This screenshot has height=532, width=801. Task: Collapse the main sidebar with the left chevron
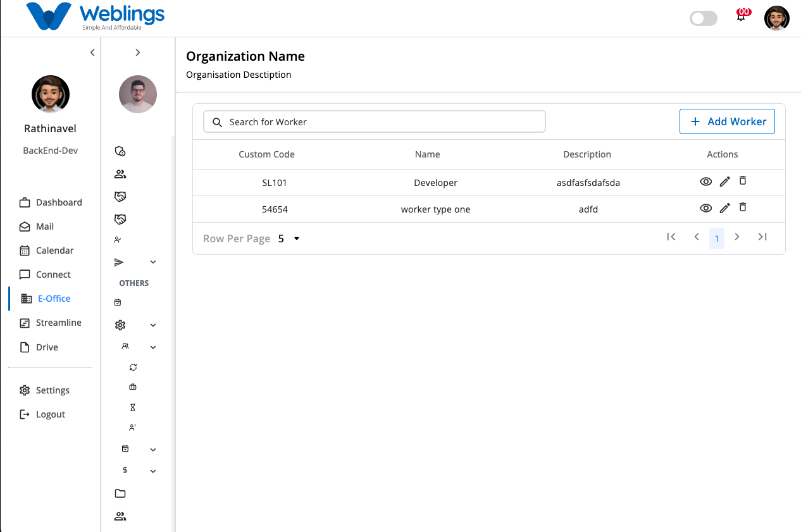92,53
